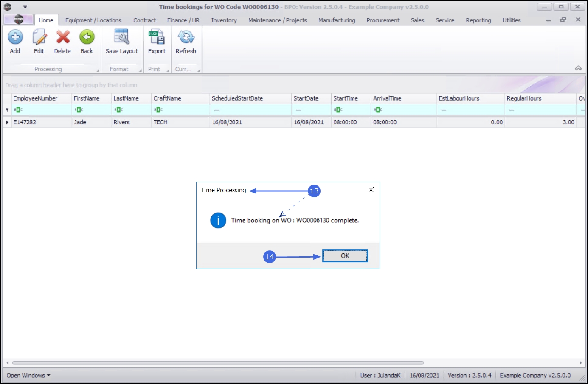
Task: Select the Jade first name cell
Action: [x=92, y=122]
